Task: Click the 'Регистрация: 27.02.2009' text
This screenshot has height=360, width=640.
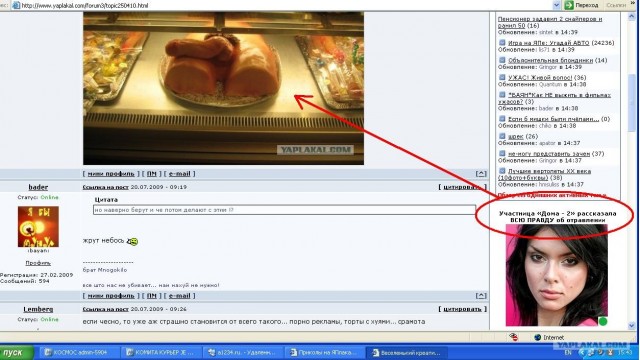Action: tap(37, 275)
